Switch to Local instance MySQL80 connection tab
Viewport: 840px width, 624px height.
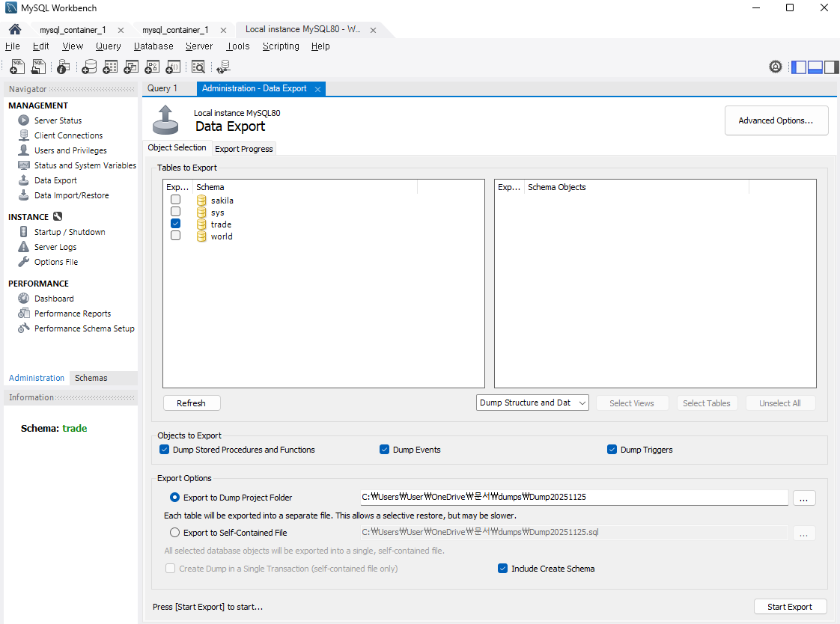pyautogui.click(x=302, y=29)
